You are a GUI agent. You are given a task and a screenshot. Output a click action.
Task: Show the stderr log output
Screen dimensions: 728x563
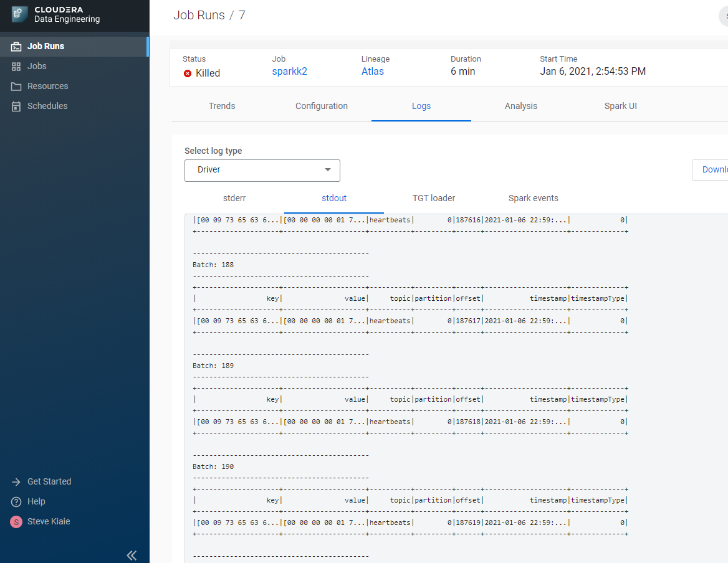point(234,198)
